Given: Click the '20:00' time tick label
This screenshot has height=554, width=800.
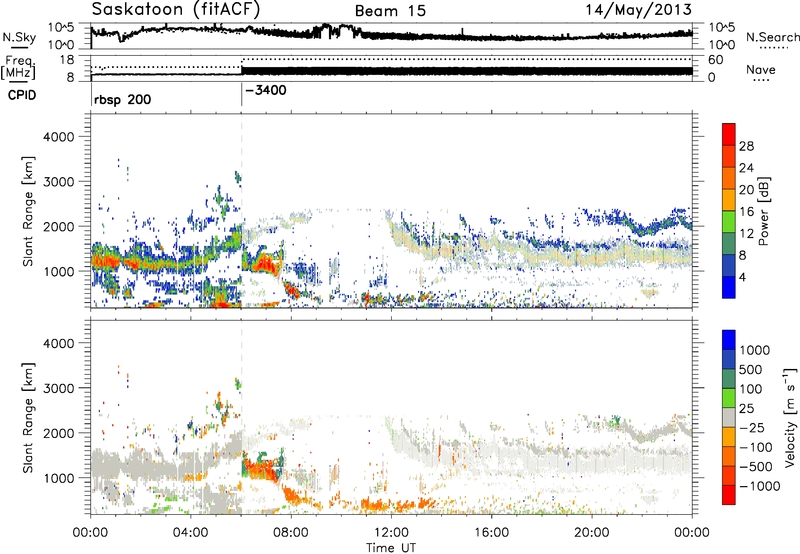Looking at the screenshot, I should [x=592, y=533].
